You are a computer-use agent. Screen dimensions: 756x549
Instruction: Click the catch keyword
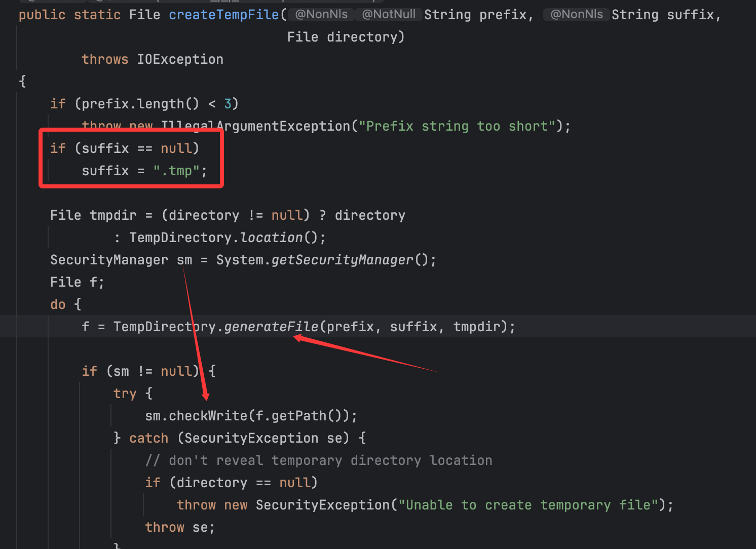tap(148, 438)
